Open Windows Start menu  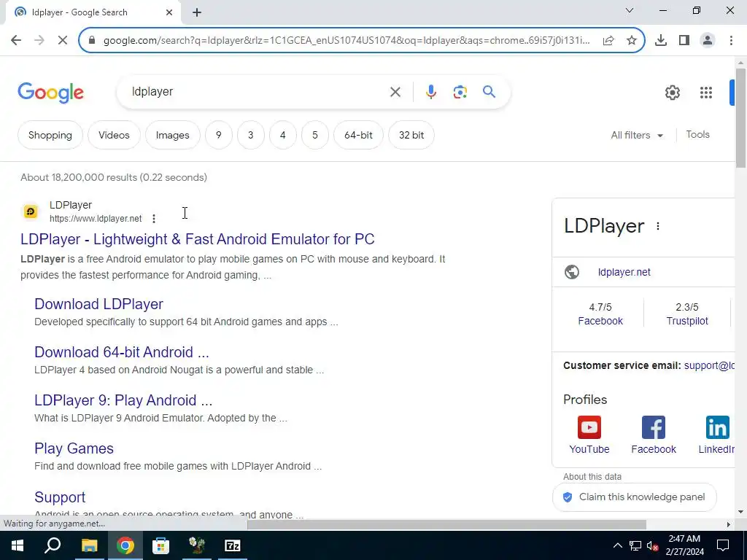point(18,545)
